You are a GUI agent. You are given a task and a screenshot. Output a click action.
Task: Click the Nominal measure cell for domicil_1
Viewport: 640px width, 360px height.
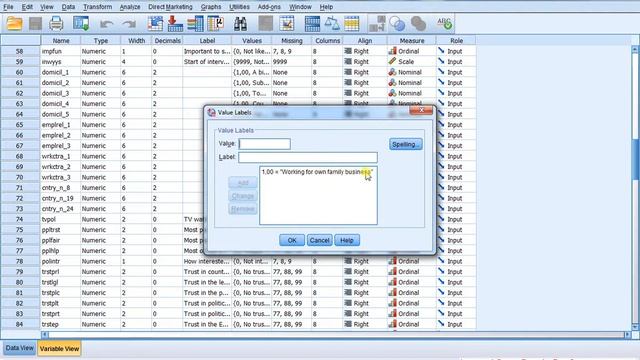[411, 72]
